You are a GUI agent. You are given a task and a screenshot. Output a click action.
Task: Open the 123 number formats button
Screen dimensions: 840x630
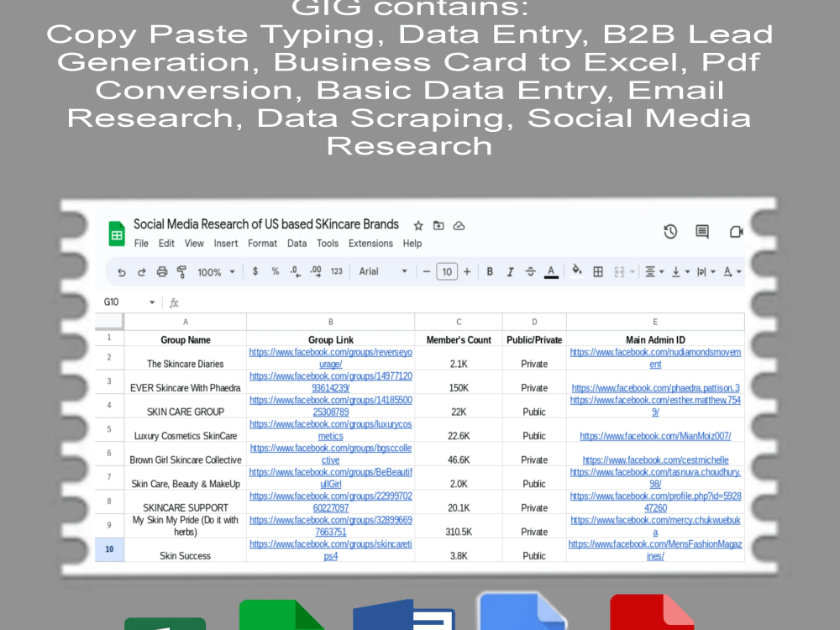click(337, 271)
